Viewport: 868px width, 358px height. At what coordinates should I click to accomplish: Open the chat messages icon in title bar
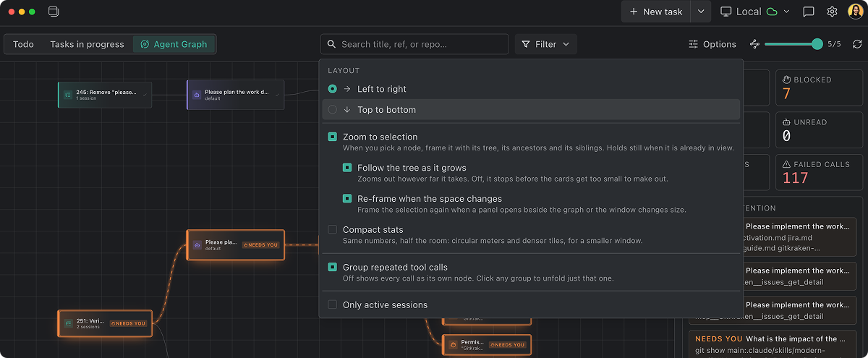click(809, 12)
